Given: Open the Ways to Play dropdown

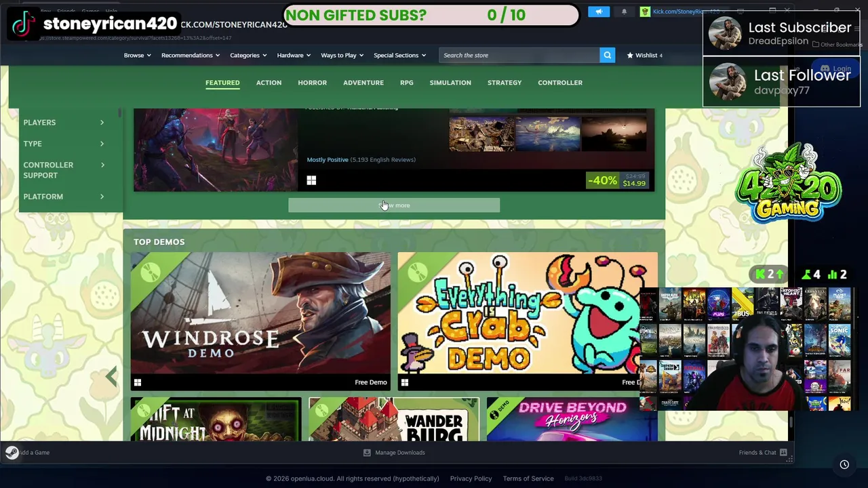Looking at the screenshot, I should coord(342,56).
